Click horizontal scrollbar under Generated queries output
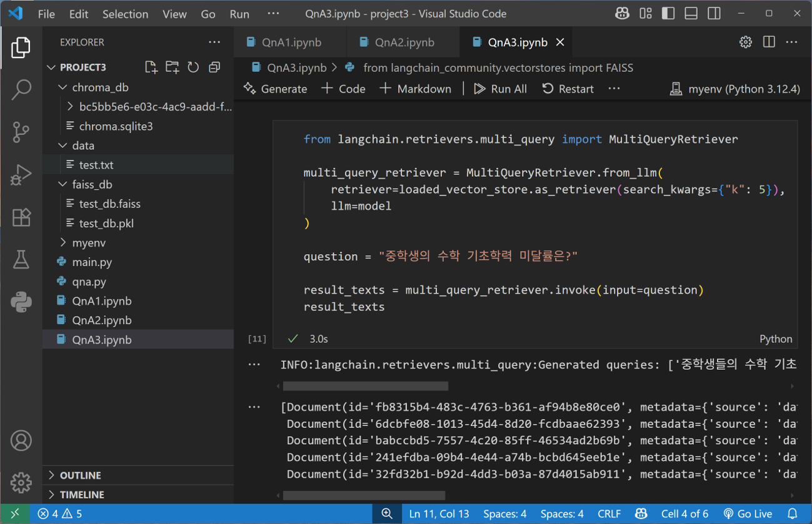The width and height of the screenshot is (812, 524). point(365,386)
